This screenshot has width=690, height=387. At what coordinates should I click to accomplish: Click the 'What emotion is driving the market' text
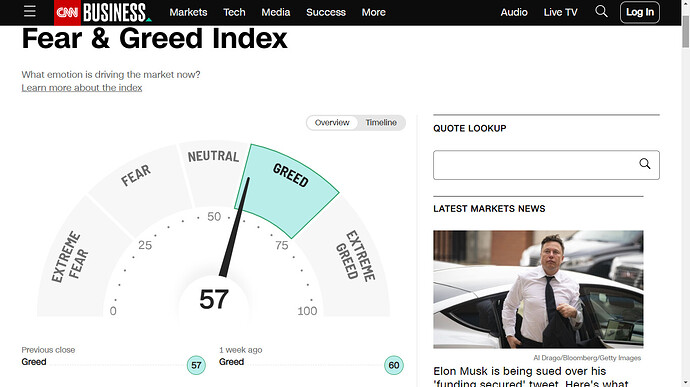click(111, 75)
